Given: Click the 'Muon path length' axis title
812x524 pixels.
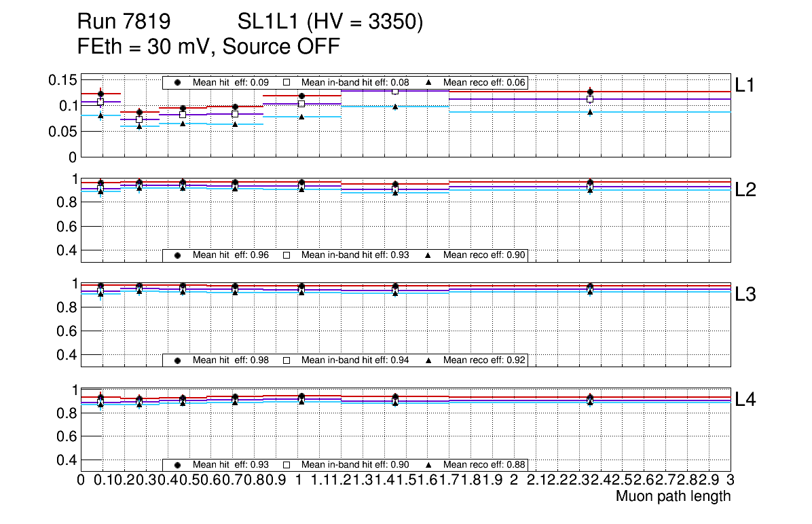Looking at the screenshot, I should (673, 496).
